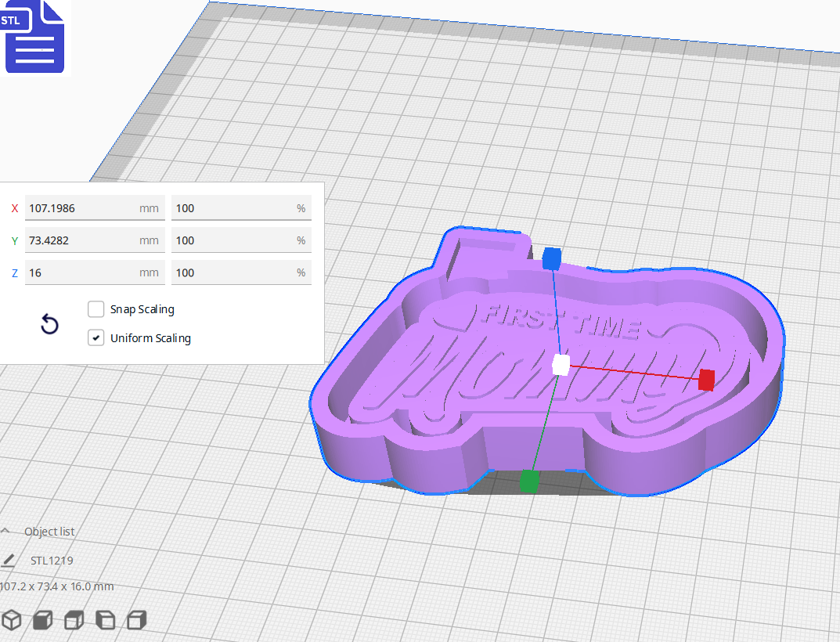
Task: Switch to the left side view preset
Action: [104, 620]
